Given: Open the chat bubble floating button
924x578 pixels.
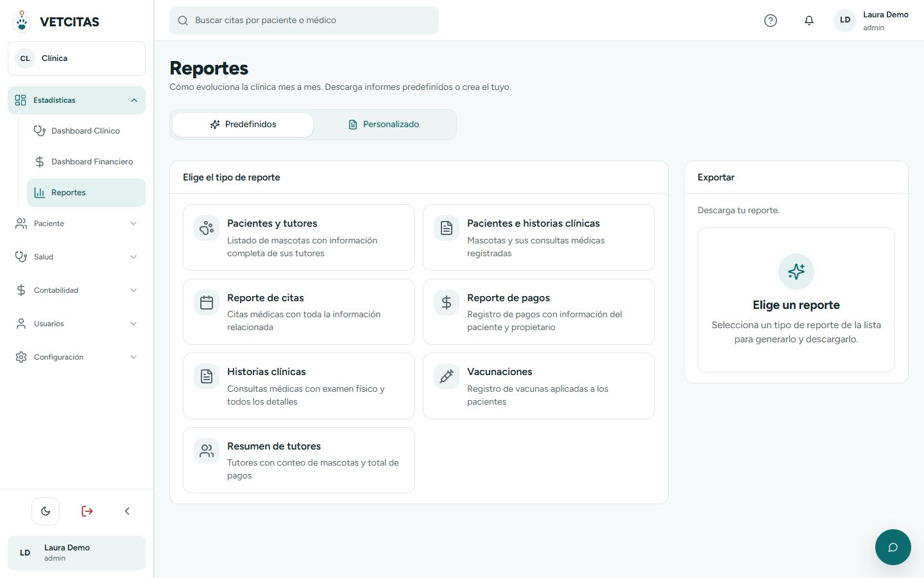Looking at the screenshot, I should pyautogui.click(x=893, y=547).
